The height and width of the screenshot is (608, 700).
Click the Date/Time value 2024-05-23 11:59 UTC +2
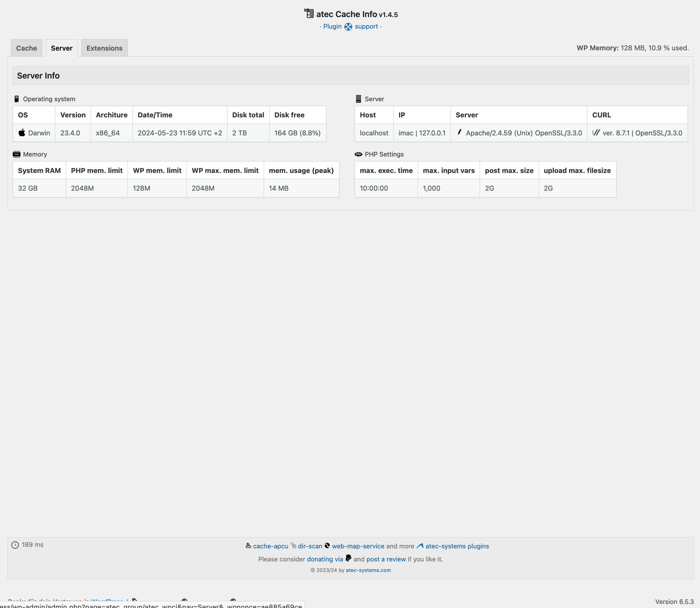pyautogui.click(x=180, y=133)
